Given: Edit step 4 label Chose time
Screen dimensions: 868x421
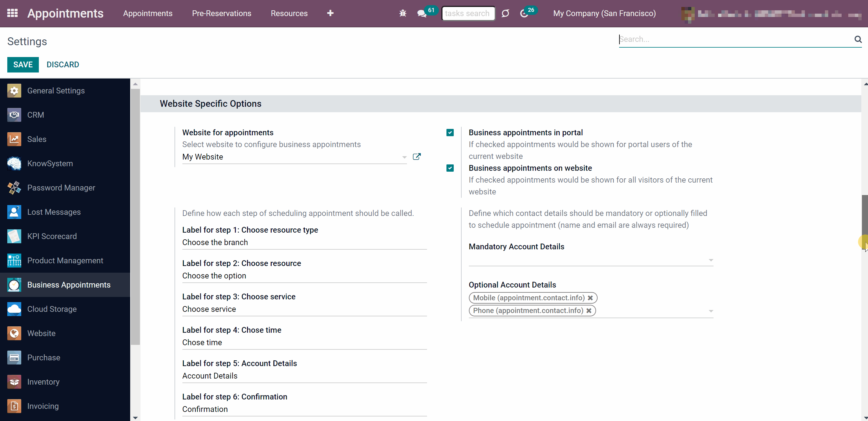Looking at the screenshot, I should click(x=304, y=342).
